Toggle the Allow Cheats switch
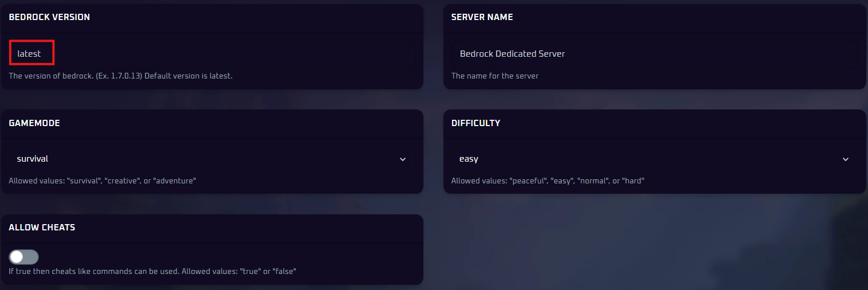The height and width of the screenshot is (290, 868). 23,257
